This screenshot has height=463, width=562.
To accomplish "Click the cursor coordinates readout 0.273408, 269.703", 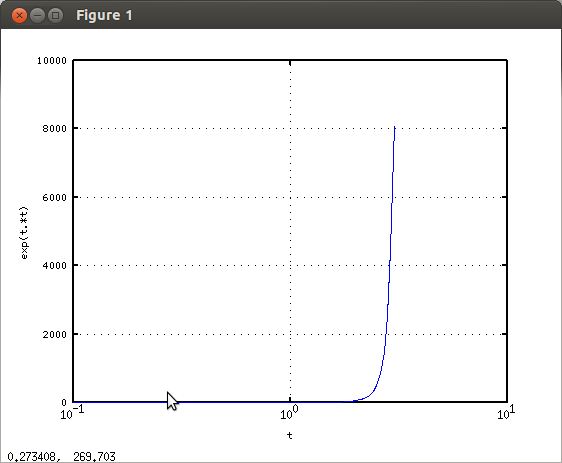I will pos(61,457).
